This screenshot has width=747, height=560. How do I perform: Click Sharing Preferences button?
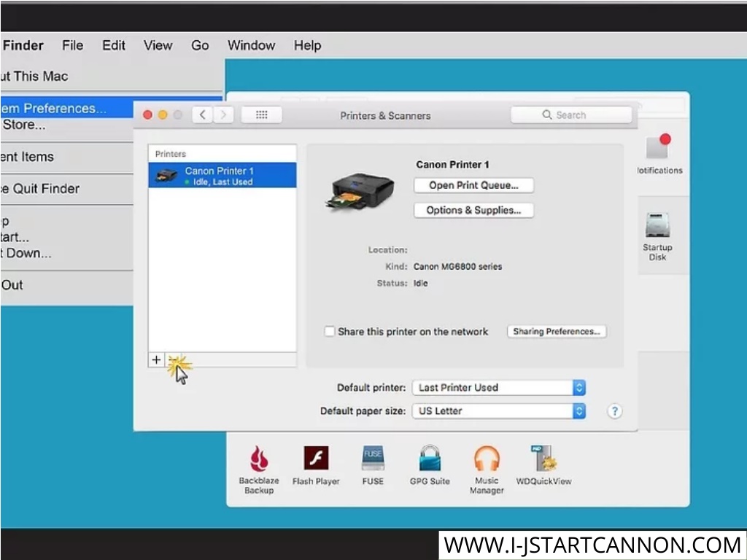click(557, 332)
